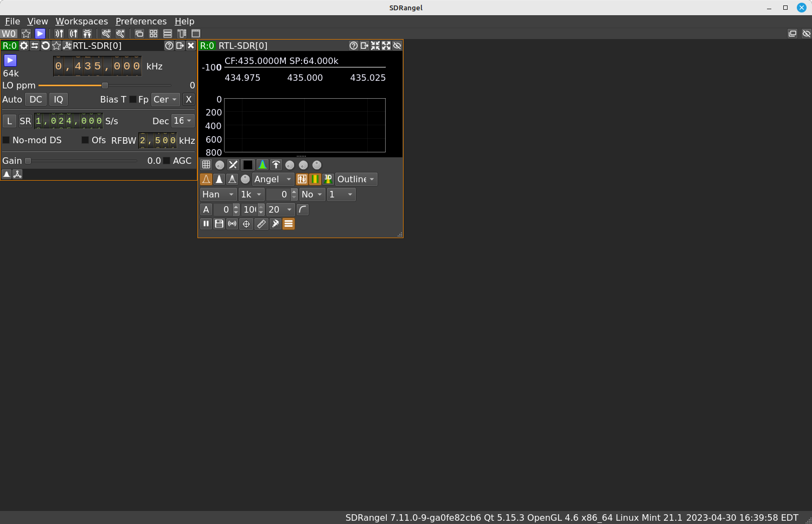The image size is (812, 524).
Task: Click the LO ppm slider handle
Action: pos(105,85)
